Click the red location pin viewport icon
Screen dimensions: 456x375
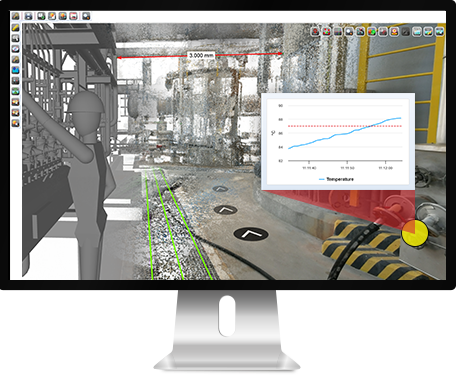click(315, 32)
